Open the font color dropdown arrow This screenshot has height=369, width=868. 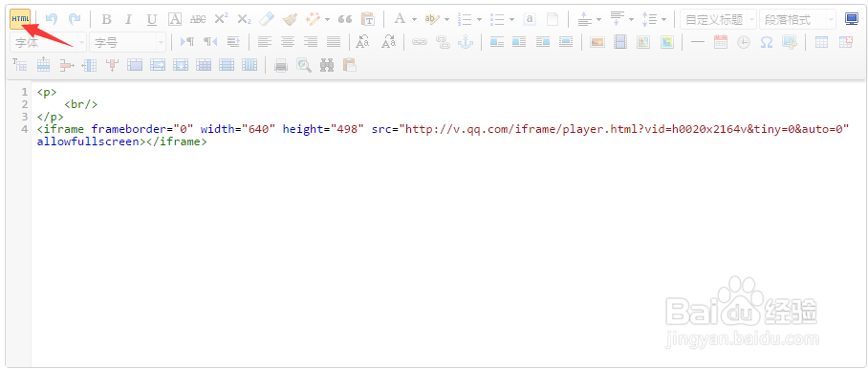414,20
